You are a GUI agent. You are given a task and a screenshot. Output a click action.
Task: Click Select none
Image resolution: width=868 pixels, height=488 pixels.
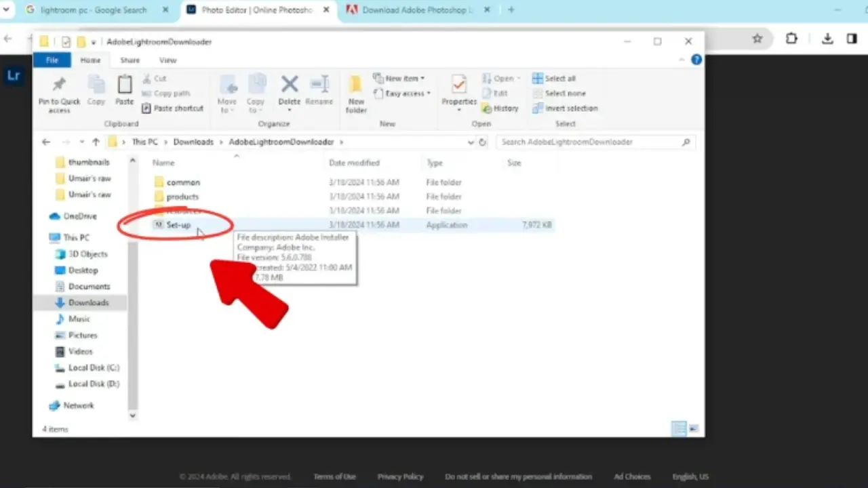[559, 94]
